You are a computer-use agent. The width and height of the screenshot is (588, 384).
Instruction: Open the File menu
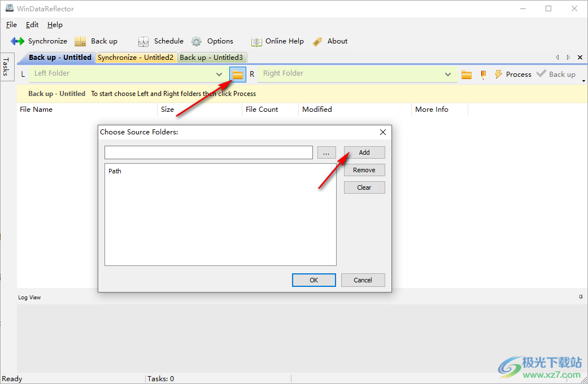pyautogui.click(x=11, y=25)
